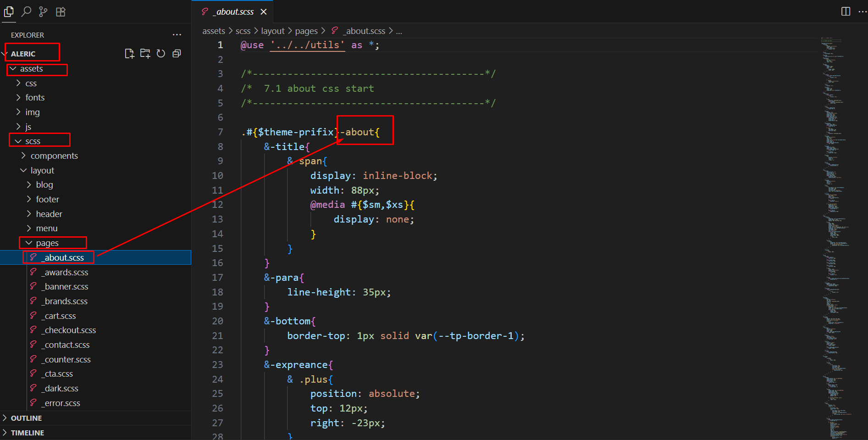This screenshot has width=868, height=440.
Task: Click the '7.1 about css start' comment
Action: (319, 89)
